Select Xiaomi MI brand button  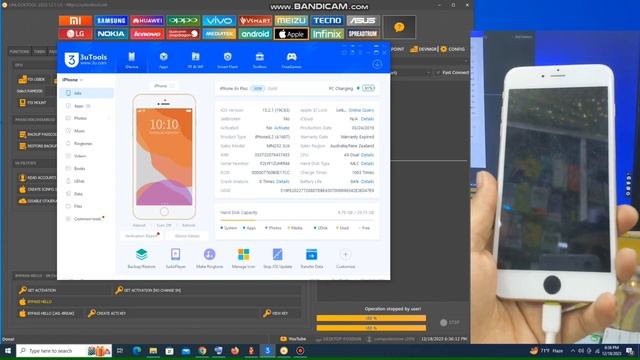pos(76,20)
